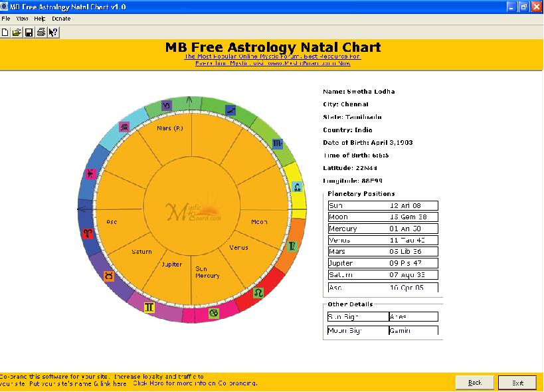Click the Taurus zodiac sign icon
The height and width of the screenshot is (392, 544).
pos(109,276)
